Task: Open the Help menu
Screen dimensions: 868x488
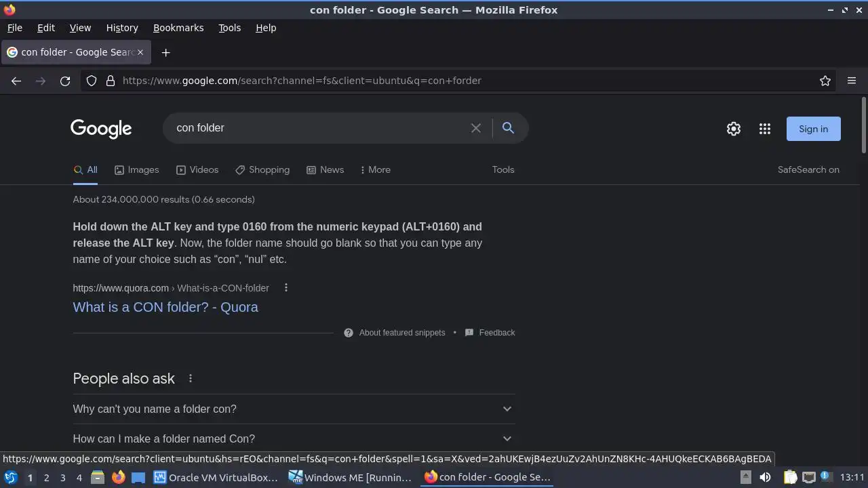Action: pyautogui.click(x=266, y=28)
